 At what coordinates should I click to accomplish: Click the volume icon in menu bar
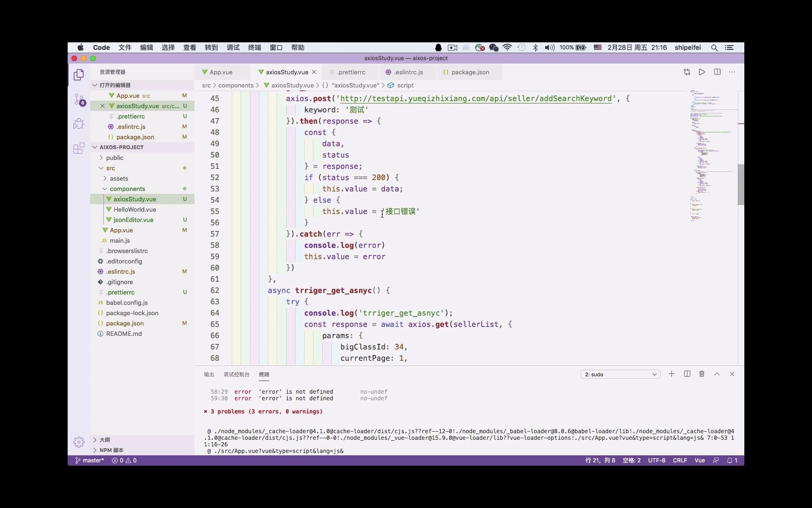point(549,48)
